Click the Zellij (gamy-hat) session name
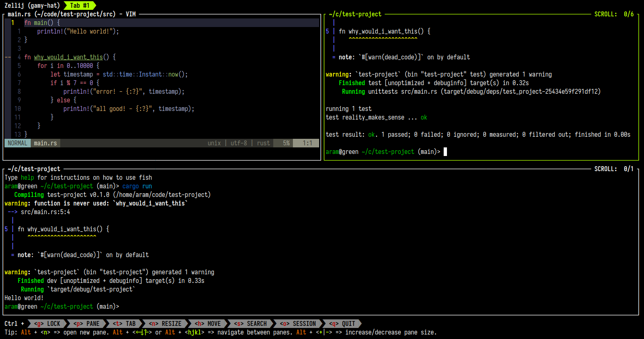 (32, 5)
